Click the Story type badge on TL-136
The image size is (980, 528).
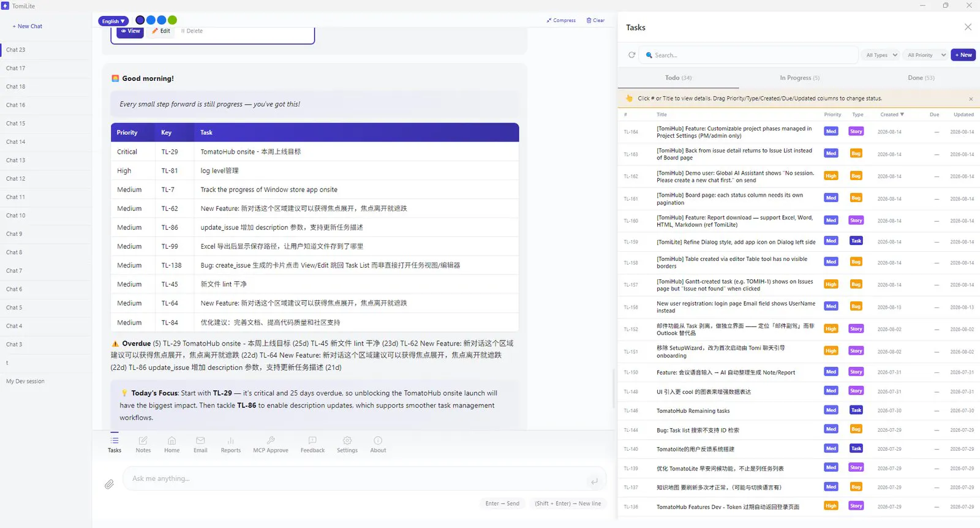point(856,506)
